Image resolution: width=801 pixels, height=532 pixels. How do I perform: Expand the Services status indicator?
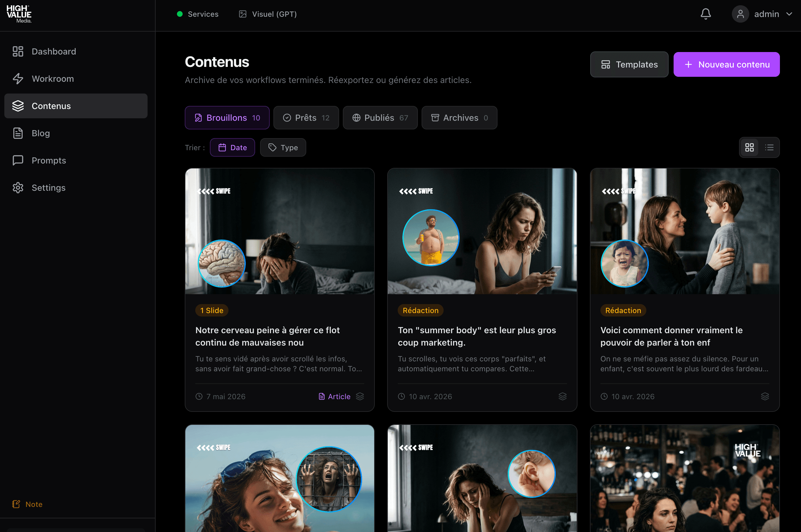tap(198, 14)
